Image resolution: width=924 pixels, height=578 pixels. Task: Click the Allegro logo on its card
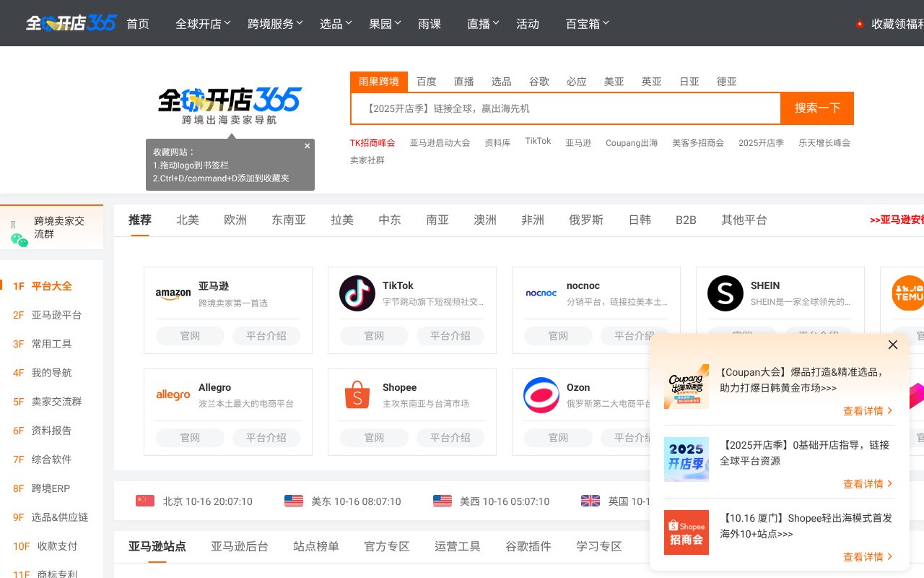[173, 395]
